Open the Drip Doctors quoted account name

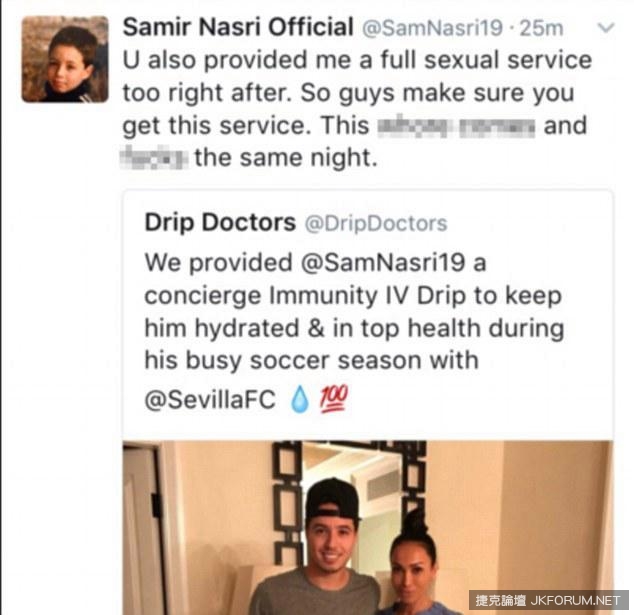click(220, 222)
